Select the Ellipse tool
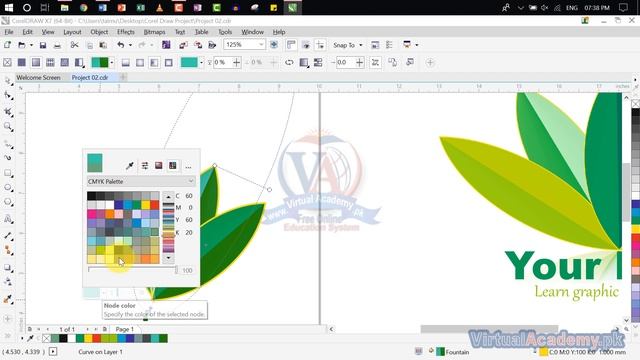The height and width of the screenshot is (360, 640). [8, 188]
